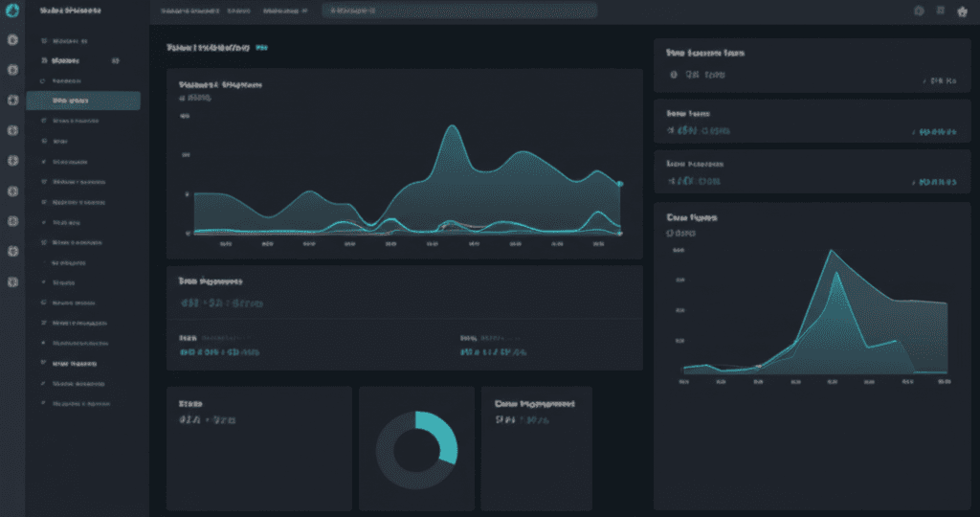
Task: Follow the teal link in the second right-side stat card
Action: [936, 133]
